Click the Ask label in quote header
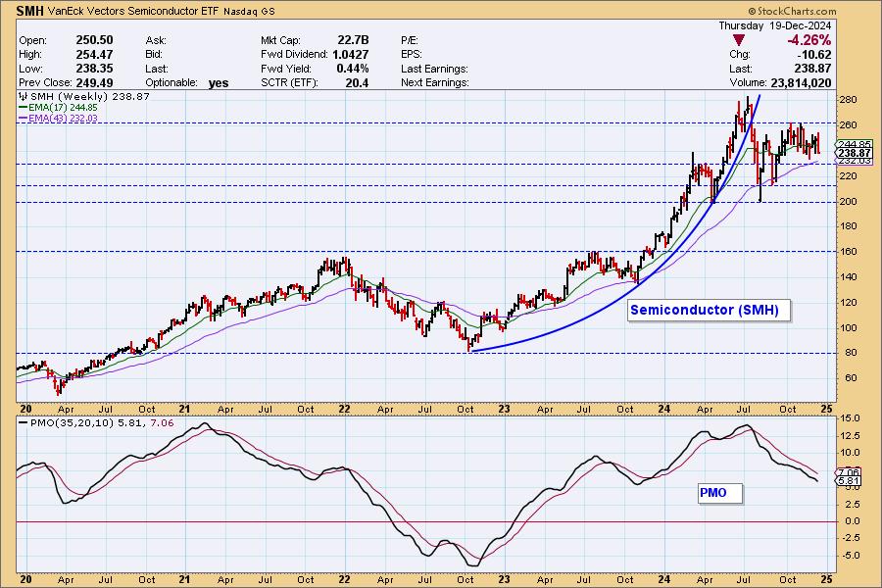The height and width of the screenshot is (588, 882). click(155, 40)
